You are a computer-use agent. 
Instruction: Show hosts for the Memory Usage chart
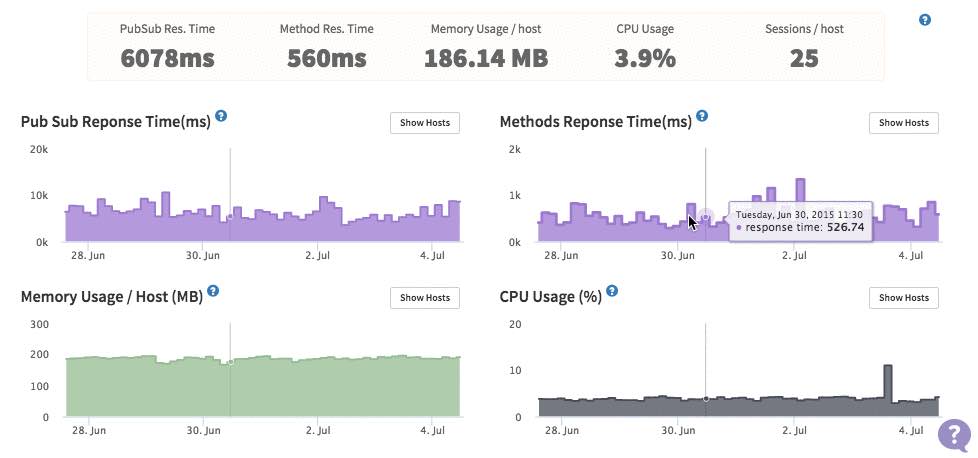(425, 297)
